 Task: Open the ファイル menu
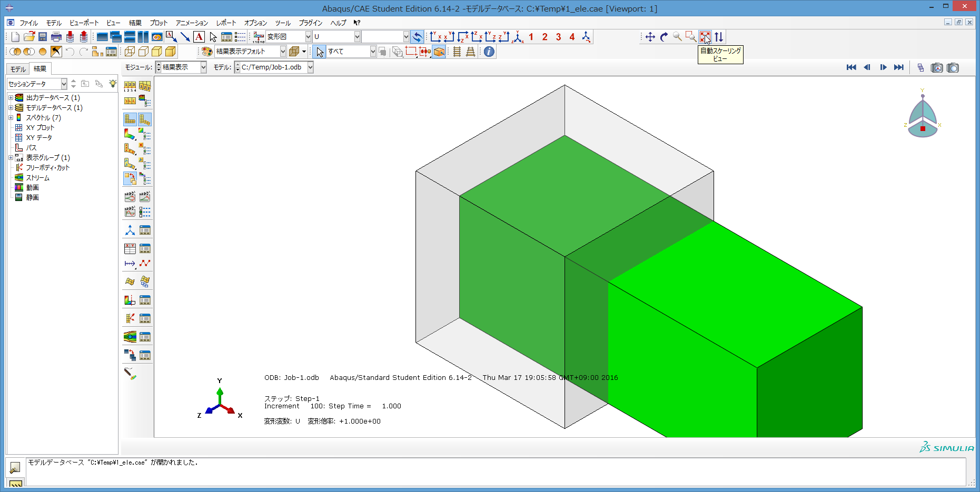click(28, 23)
